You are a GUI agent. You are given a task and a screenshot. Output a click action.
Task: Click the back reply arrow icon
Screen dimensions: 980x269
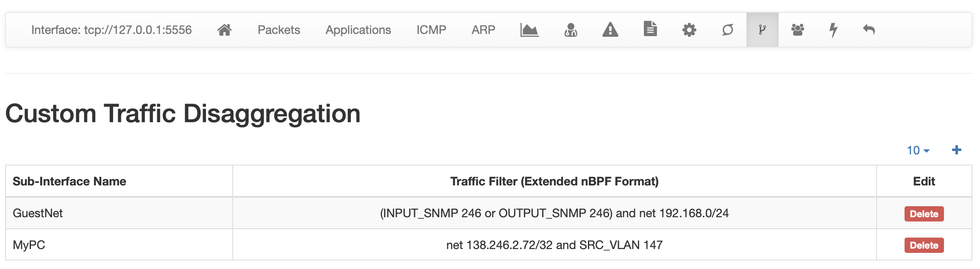tap(869, 30)
